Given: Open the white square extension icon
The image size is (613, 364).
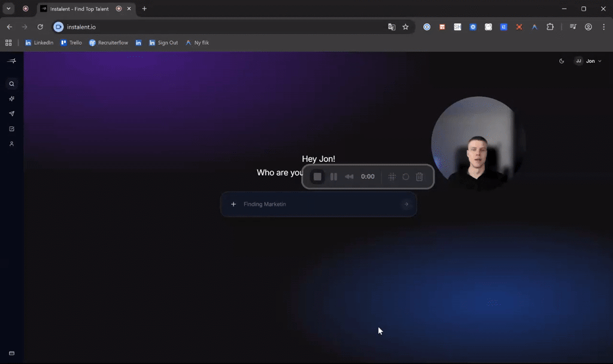Looking at the screenshot, I should 488,27.
